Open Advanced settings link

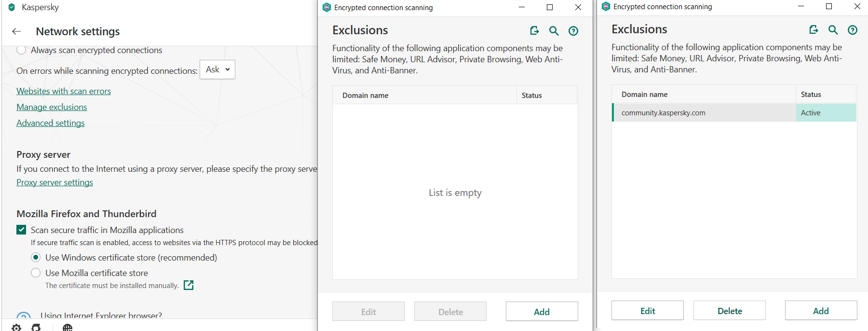coord(51,123)
